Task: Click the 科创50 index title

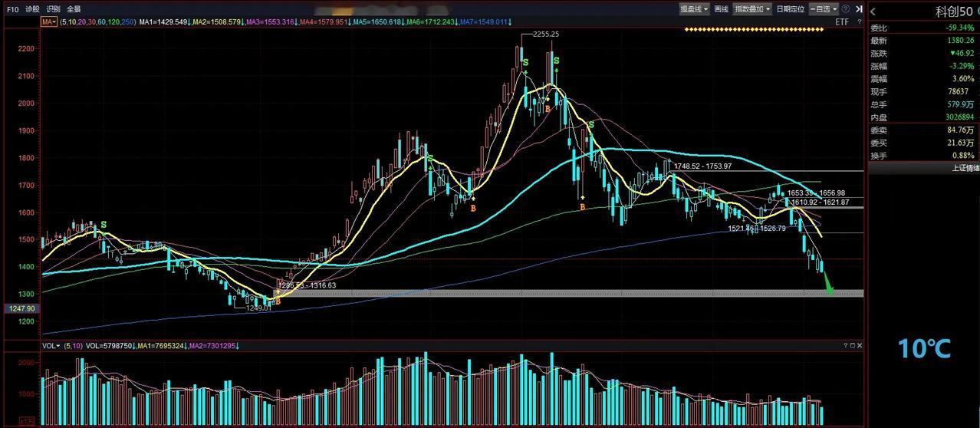Action: click(x=954, y=12)
